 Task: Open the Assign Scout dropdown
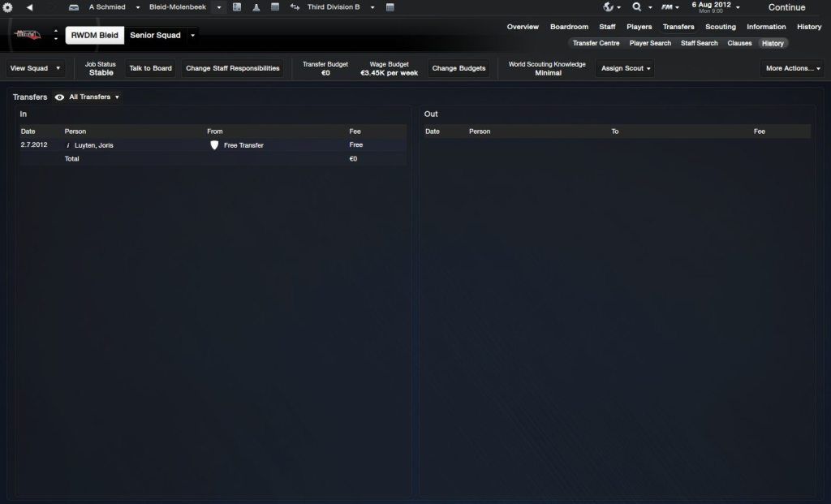pyautogui.click(x=626, y=68)
